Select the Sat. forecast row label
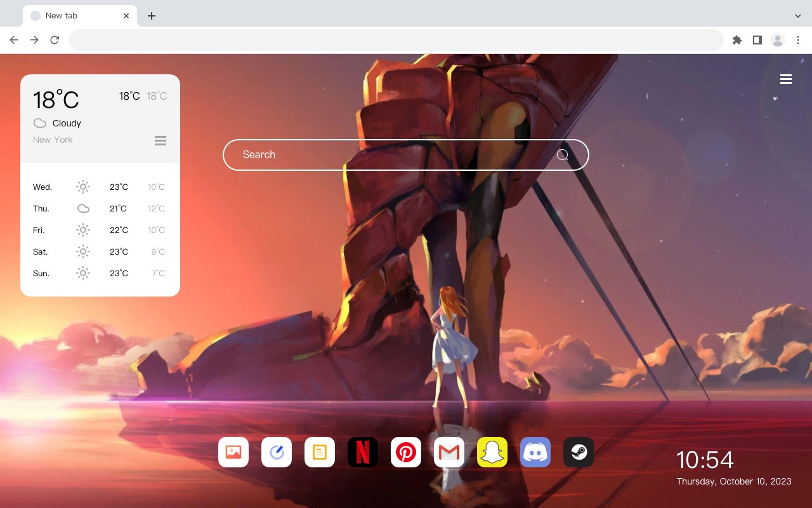812x508 pixels. 41,251
